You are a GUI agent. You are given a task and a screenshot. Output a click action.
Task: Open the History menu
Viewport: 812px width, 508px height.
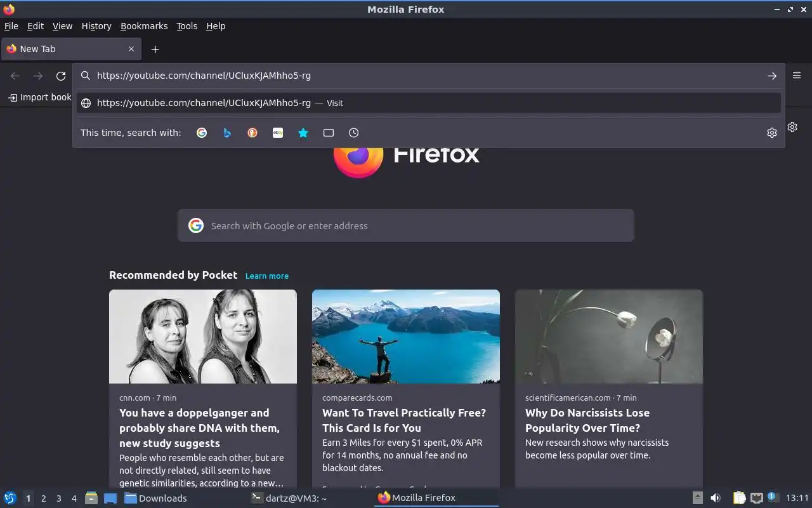[96, 26]
